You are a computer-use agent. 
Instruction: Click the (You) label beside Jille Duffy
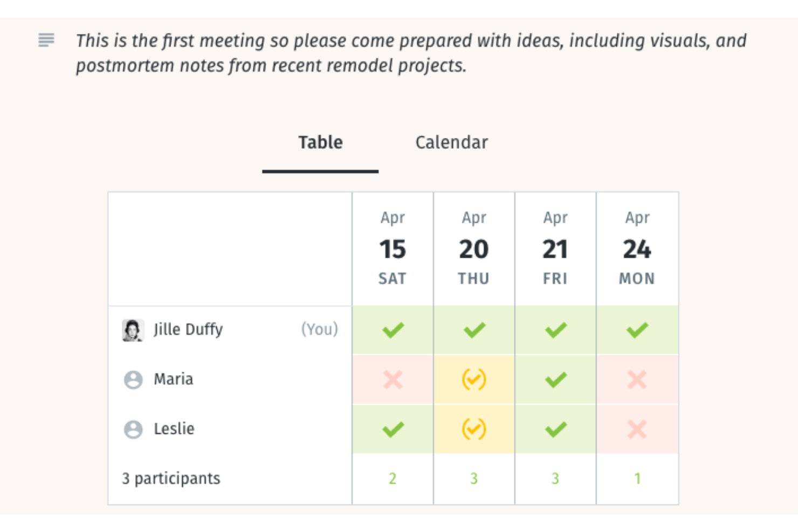[320, 330]
